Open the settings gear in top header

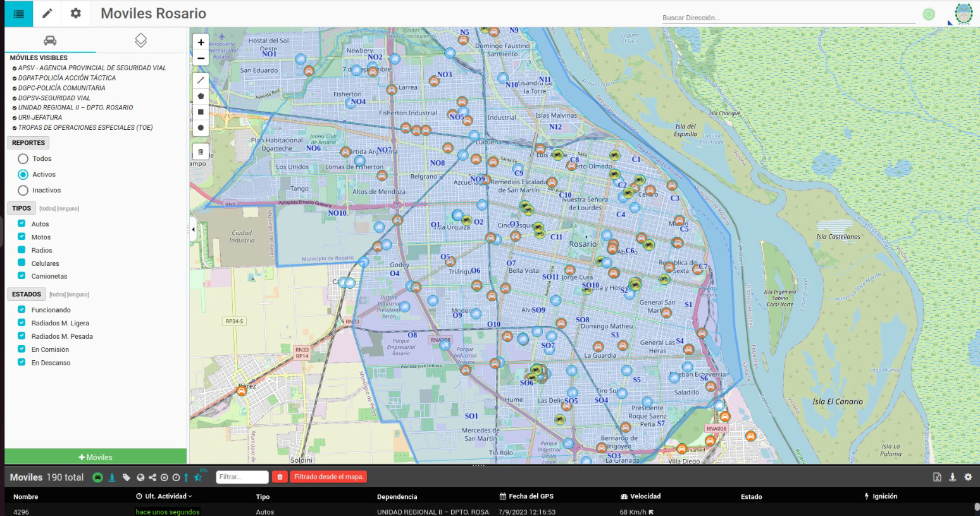pos(76,13)
